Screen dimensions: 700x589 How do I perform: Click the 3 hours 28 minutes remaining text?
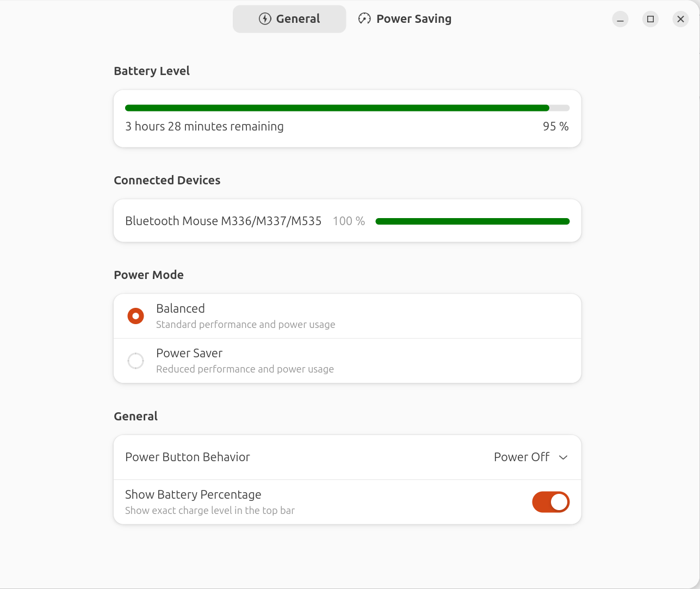(x=205, y=126)
